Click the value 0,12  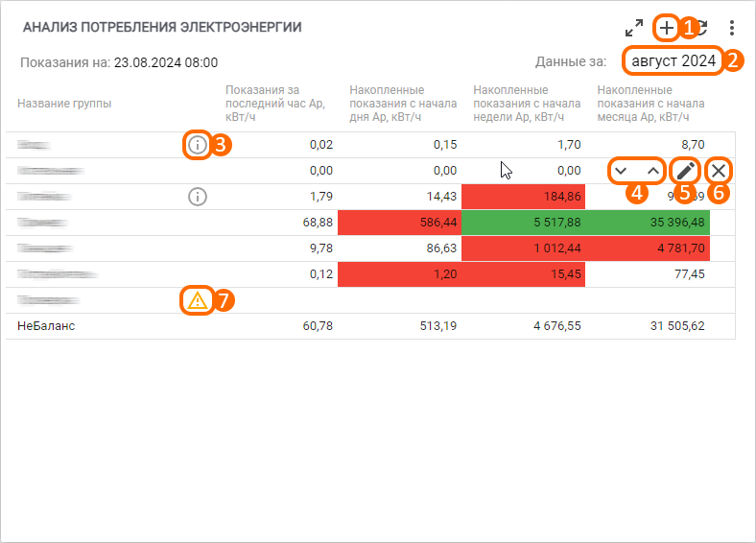click(x=321, y=274)
